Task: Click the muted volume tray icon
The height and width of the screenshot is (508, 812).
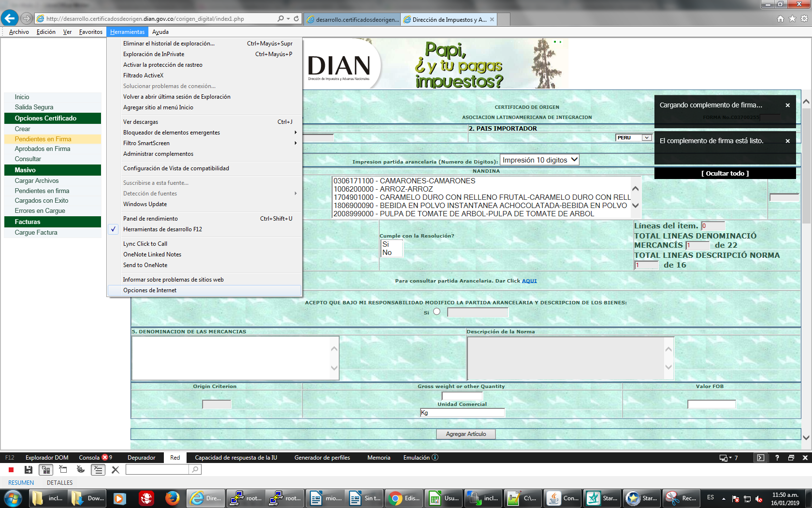Action: pyautogui.click(x=759, y=498)
